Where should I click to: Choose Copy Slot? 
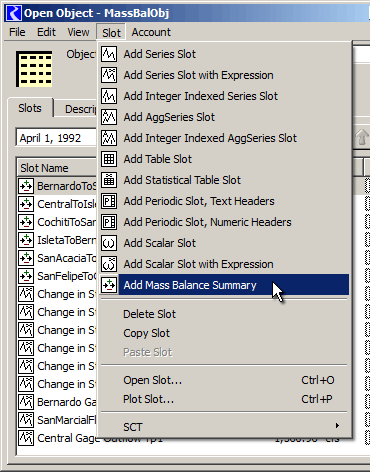click(225, 333)
